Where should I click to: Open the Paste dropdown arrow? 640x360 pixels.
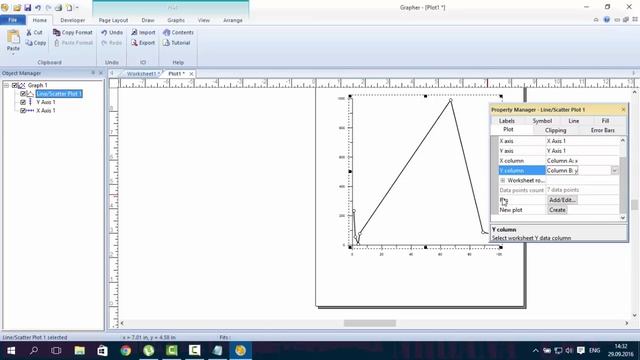tap(13, 54)
